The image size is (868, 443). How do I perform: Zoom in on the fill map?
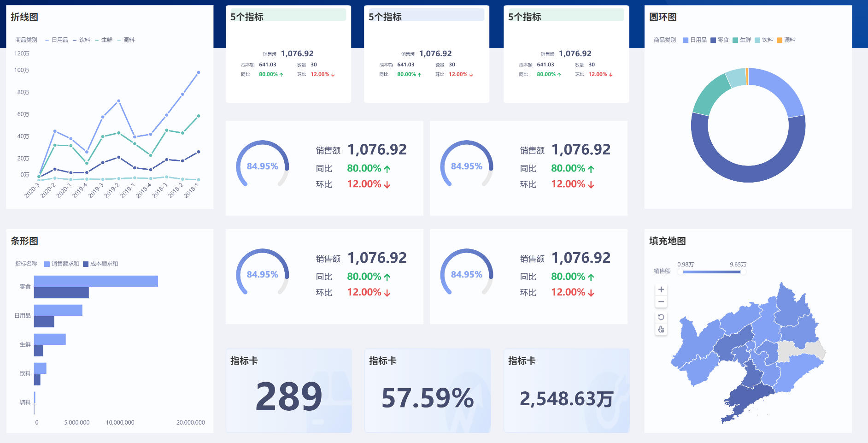pyautogui.click(x=661, y=289)
